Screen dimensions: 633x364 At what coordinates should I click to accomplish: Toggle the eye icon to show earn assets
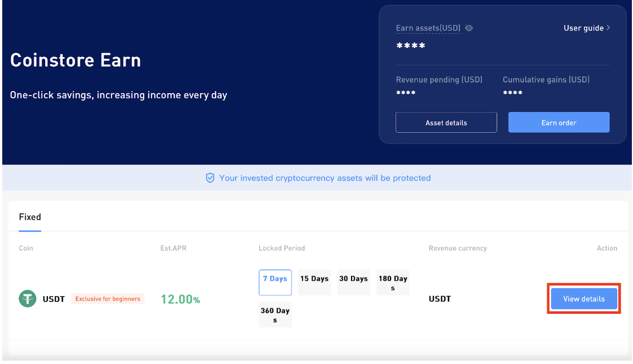pos(469,28)
